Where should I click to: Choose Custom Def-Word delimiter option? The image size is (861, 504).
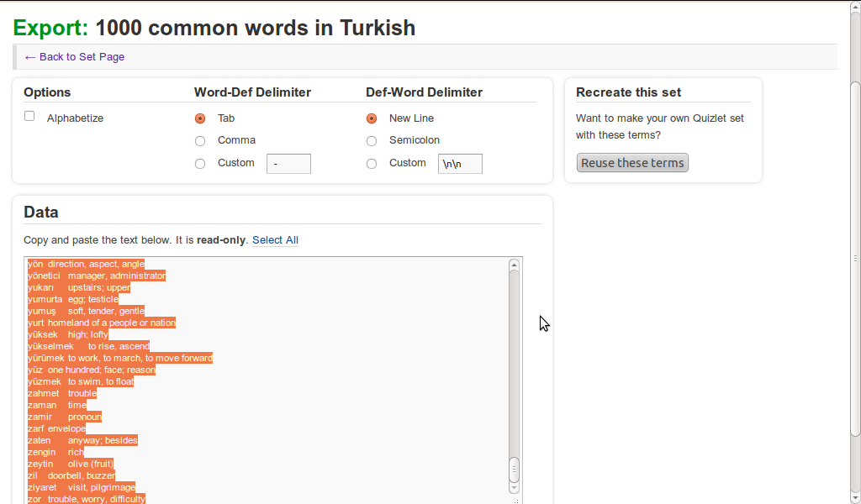[371, 163]
